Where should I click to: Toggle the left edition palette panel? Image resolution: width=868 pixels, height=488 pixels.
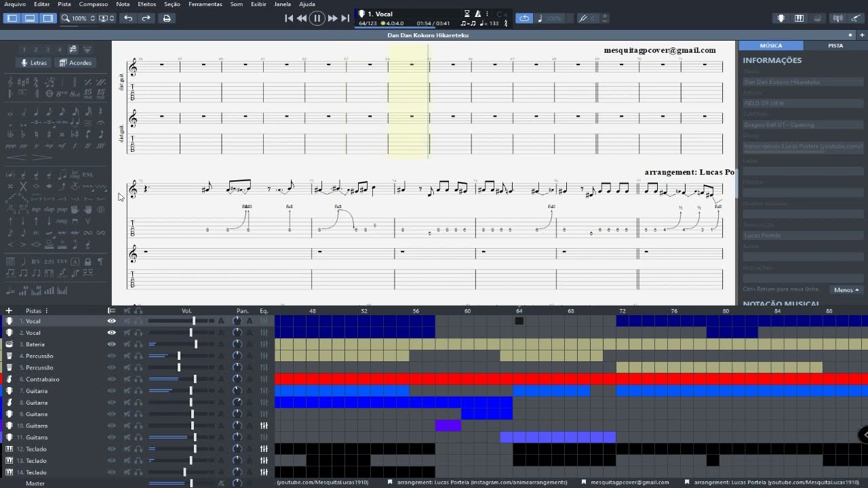(12, 18)
